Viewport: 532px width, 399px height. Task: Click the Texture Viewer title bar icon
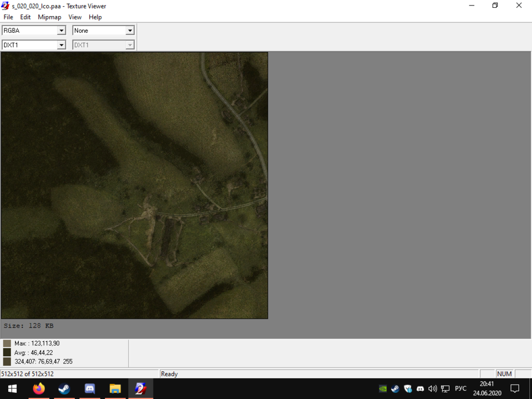point(5,6)
